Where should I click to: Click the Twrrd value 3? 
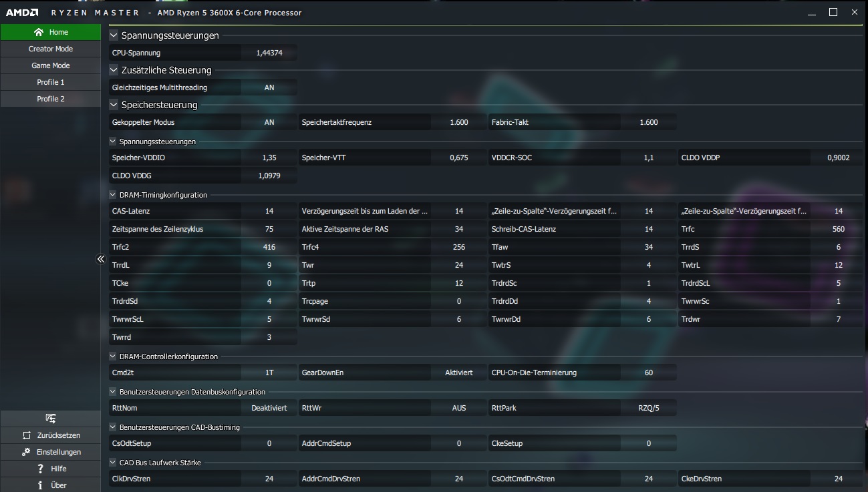[269, 337]
